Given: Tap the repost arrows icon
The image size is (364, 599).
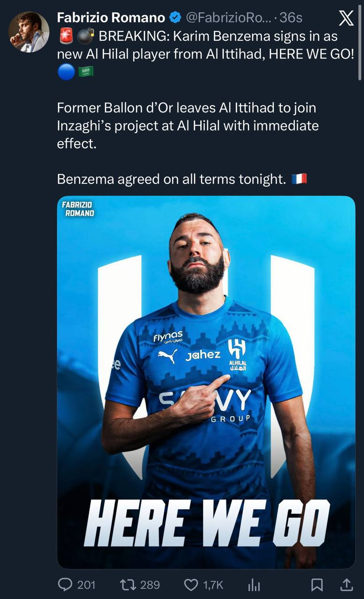Looking at the screenshot, I should pyautogui.click(x=126, y=584).
